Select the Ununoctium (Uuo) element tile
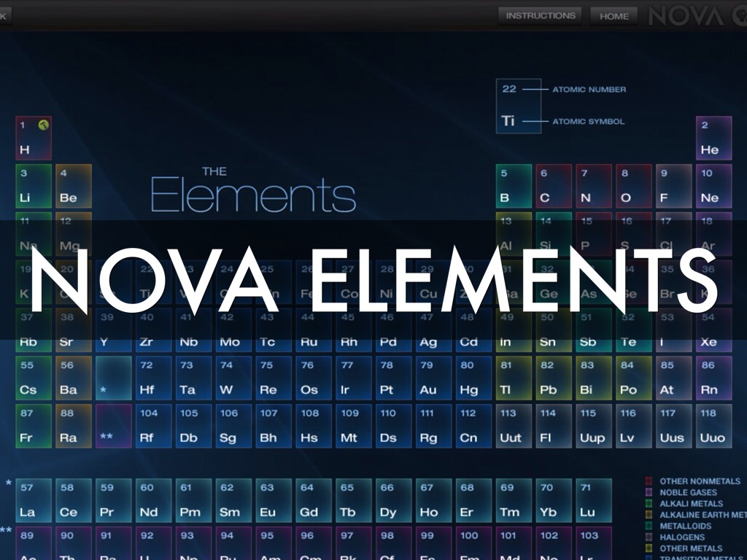Image resolution: width=747 pixels, height=560 pixels. coord(713,426)
